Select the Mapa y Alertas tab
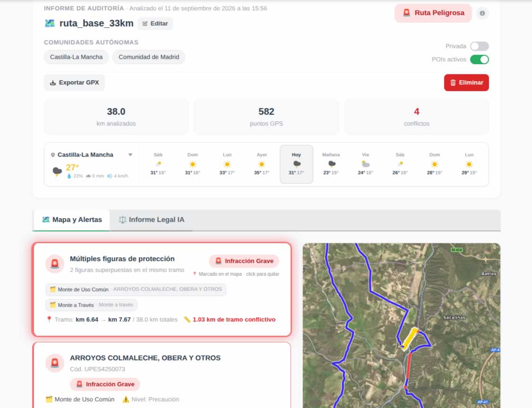The width and height of the screenshot is (532, 408). tap(72, 220)
